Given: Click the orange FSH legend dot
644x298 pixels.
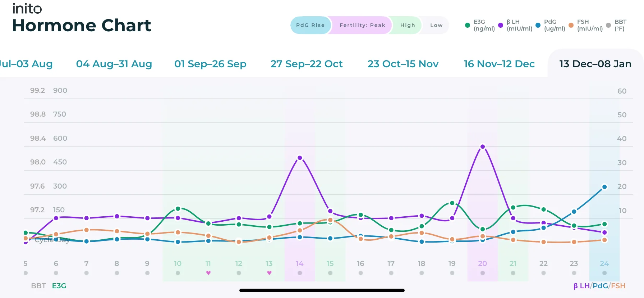Looking at the screenshot, I should click(571, 25).
